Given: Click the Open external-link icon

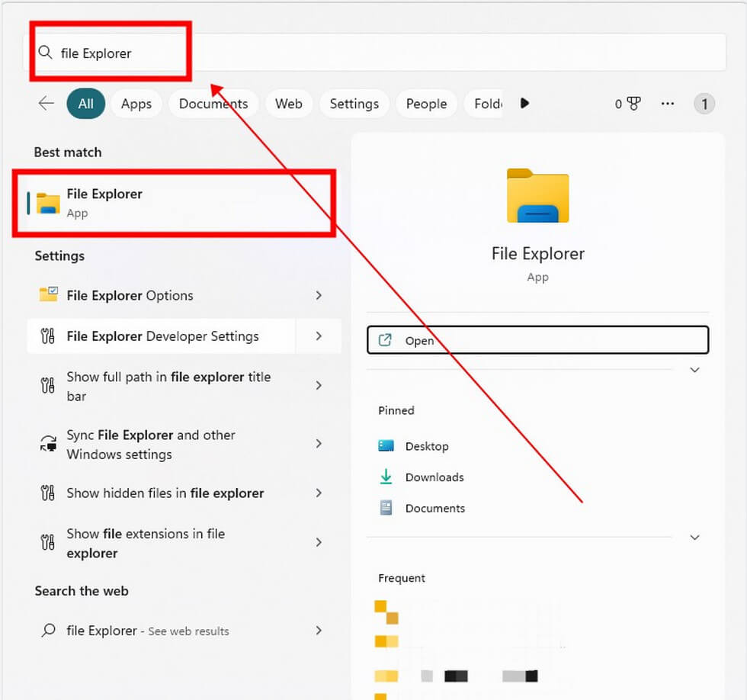Looking at the screenshot, I should coord(385,340).
